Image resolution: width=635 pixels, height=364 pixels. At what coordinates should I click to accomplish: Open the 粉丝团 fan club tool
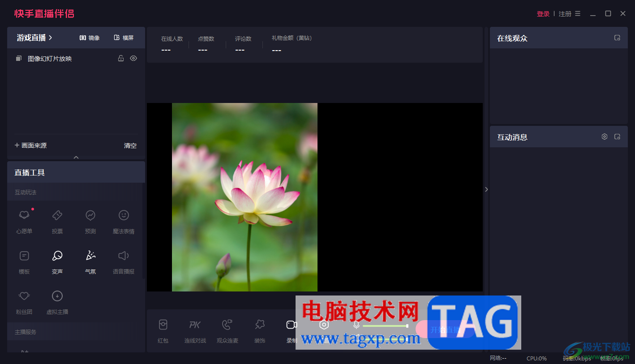click(24, 302)
